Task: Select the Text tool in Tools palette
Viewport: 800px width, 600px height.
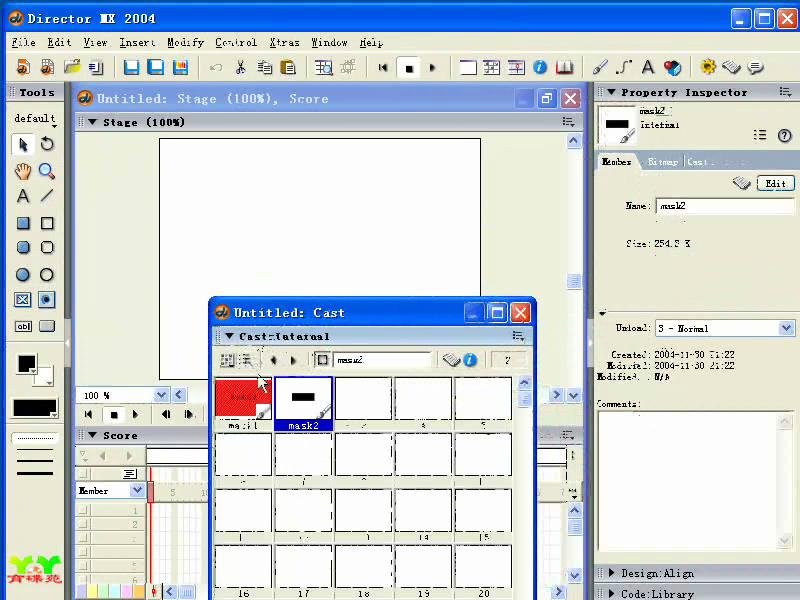Action: [23, 196]
